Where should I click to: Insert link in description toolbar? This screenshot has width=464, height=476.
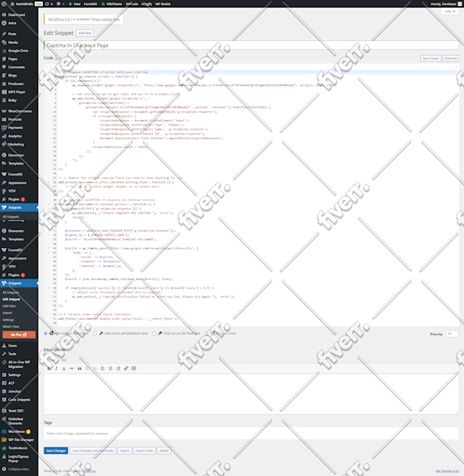(126, 368)
